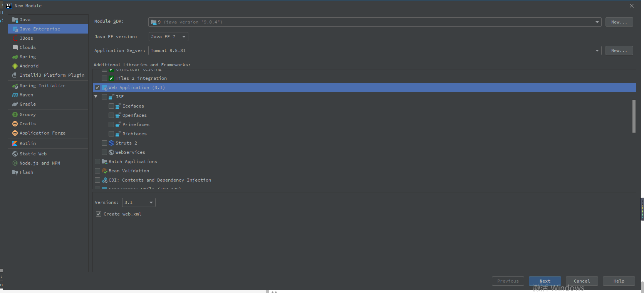The image size is (644, 293).
Task: Choose the JBoss icon in the module list
Action: point(15,38)
